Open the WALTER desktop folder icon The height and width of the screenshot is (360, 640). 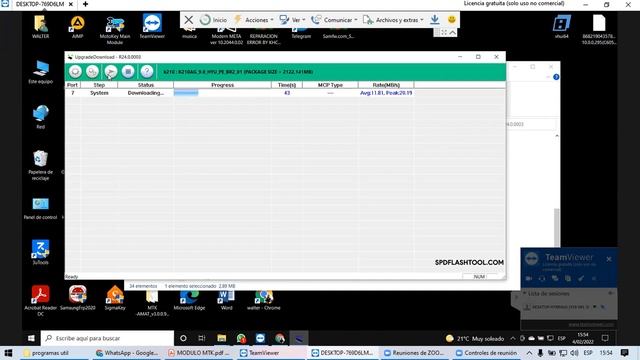pos(40,27)
